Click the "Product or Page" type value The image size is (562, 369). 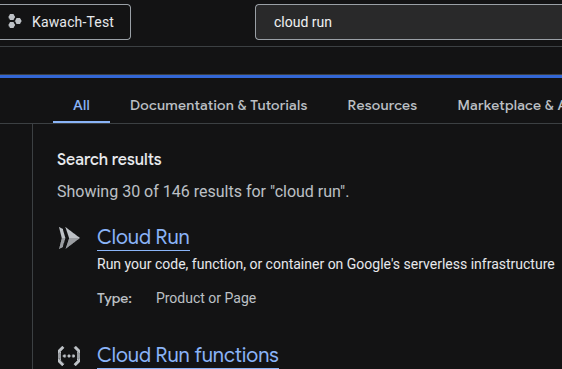[206, 298]
